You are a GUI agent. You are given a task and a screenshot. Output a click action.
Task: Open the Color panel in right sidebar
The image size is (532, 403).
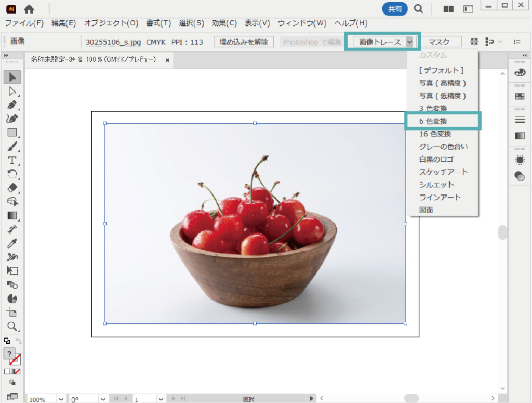(x=520, y=73)
